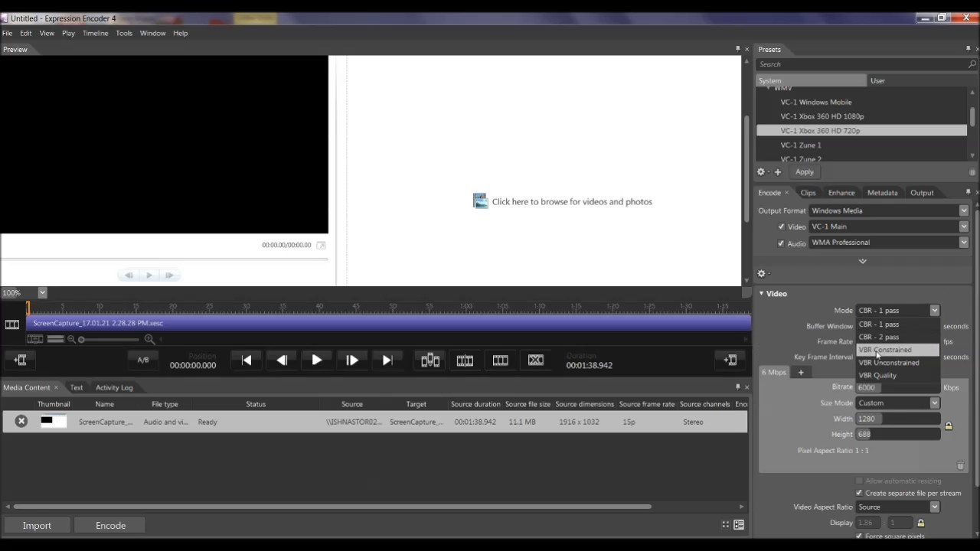
Task: Open the File menu
Action: click(x=7, y=33)
